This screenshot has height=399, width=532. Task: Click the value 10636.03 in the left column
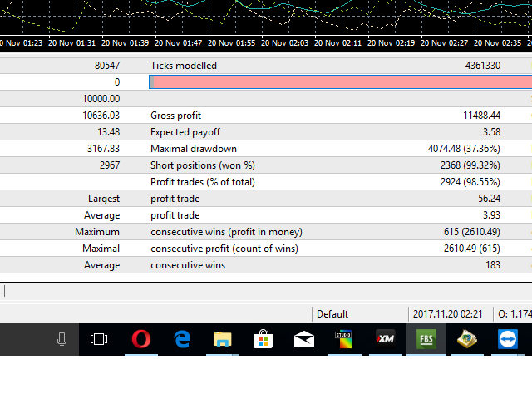pos(101,116)
